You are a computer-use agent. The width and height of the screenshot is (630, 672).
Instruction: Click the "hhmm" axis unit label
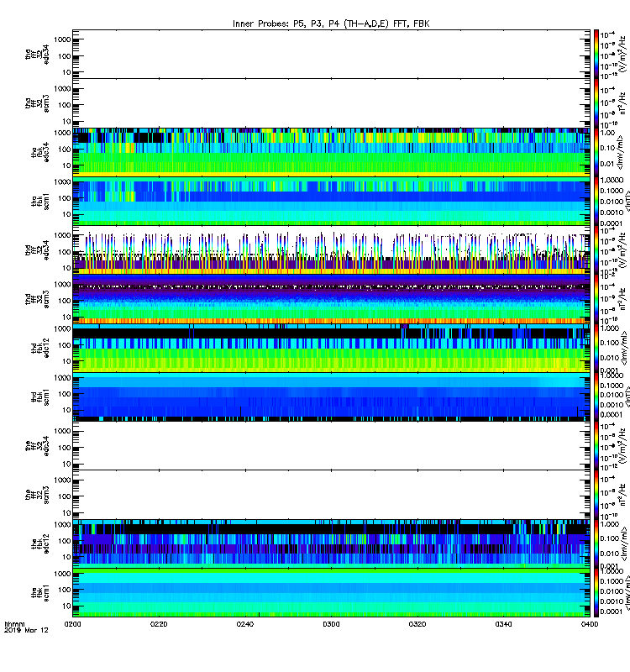pyautogui.click(x=14, y=624)
